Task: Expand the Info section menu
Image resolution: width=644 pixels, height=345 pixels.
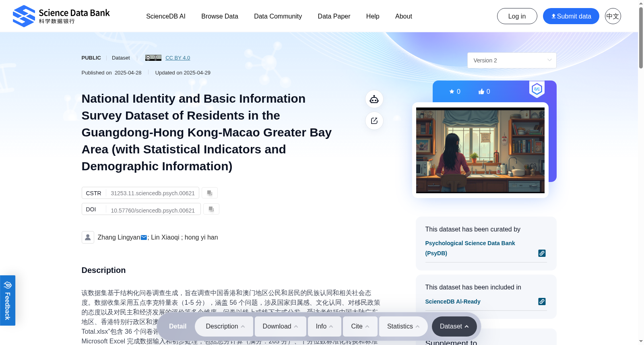Action: tap(324, 326)
